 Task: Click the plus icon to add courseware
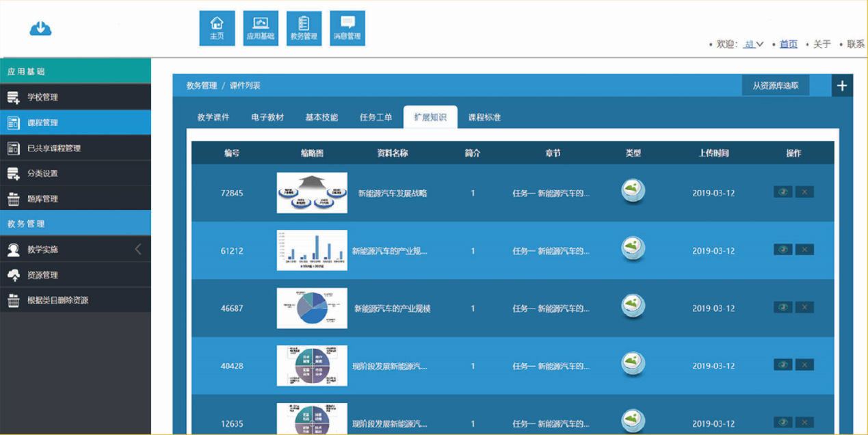[x=842, y=85]
